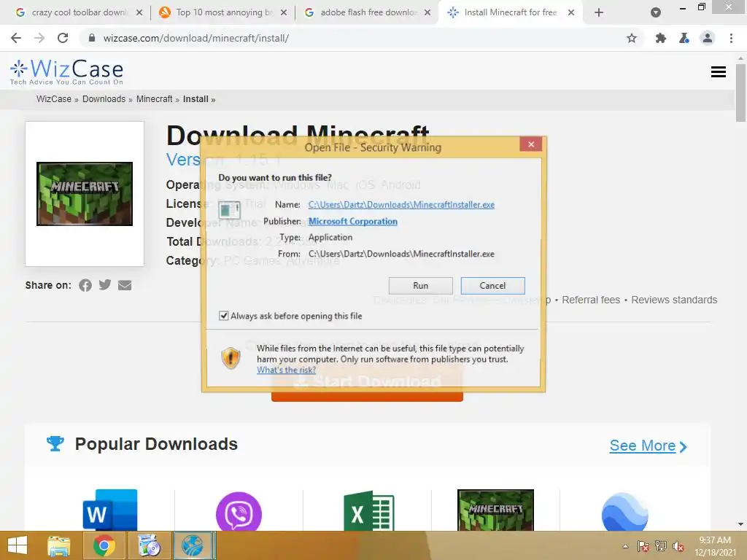This screenshot has height=560, width=747.
Task: View site security lock icon
Action: [x=92, y=38]
